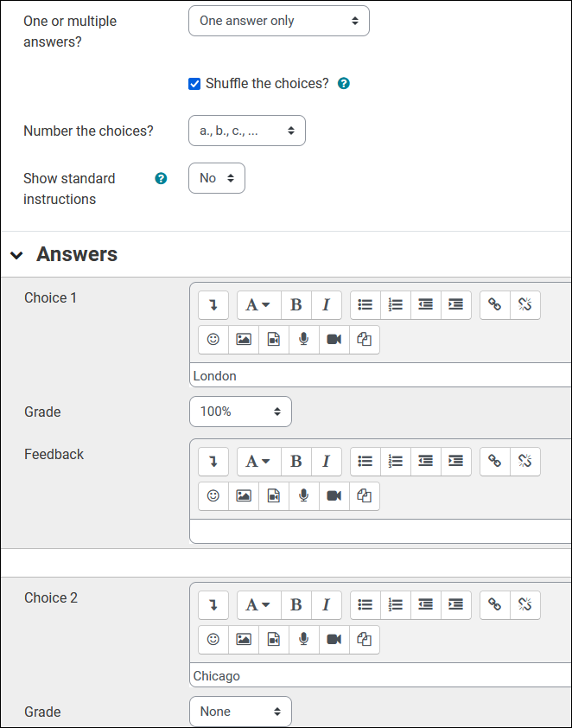Open the Show standard instructions dropdown

216,177
